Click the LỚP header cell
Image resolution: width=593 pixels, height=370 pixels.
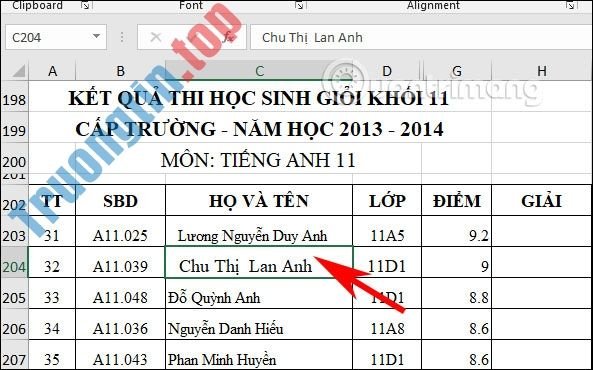387,201
